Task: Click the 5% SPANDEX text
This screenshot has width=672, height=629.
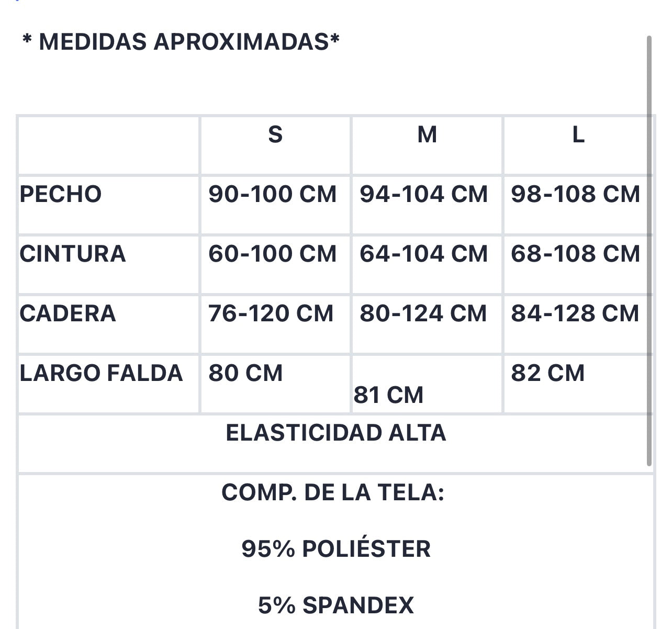Action: (336, 605)
